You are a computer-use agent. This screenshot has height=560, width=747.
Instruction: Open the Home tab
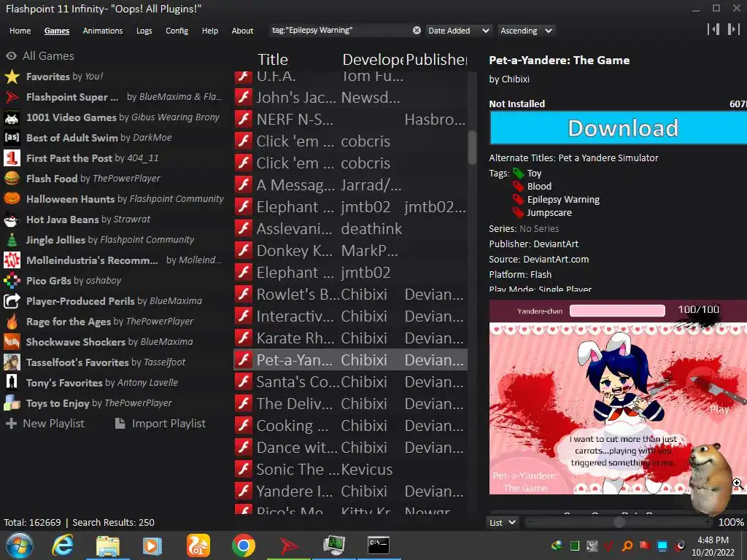[x=20, y=31]
